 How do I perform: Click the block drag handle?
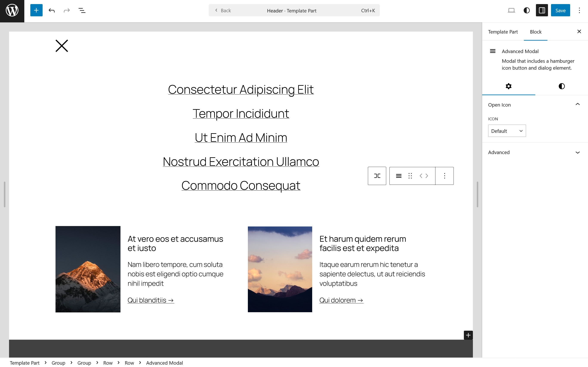(x=410, y=176)
